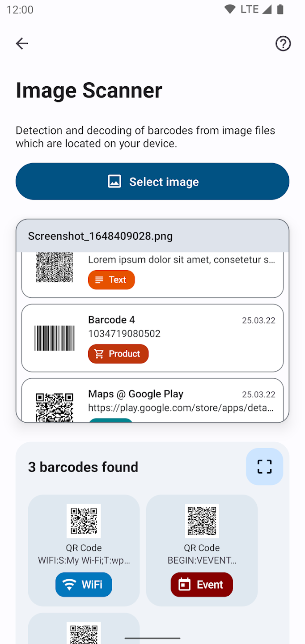Tap the VEVENT QR code thumbnail
305x644 pixels.
point(202,521)
